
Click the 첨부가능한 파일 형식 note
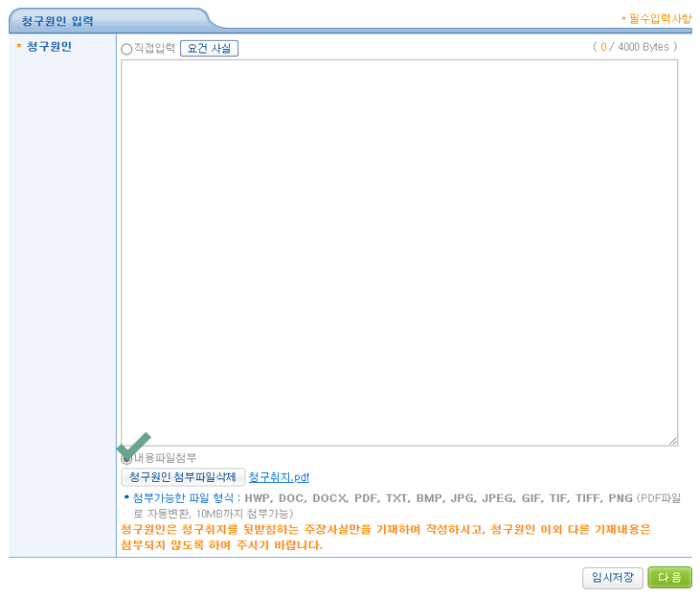402,506
